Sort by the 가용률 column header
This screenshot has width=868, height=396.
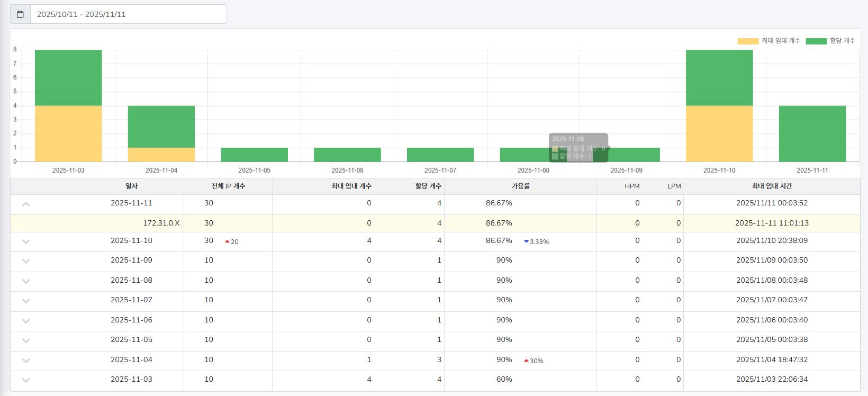pos(520,186)
